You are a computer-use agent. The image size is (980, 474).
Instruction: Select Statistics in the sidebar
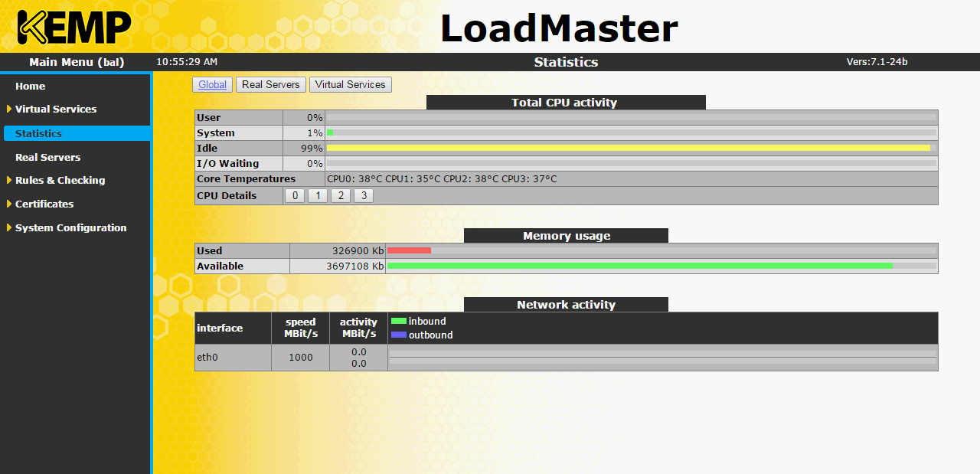[77, 133]
